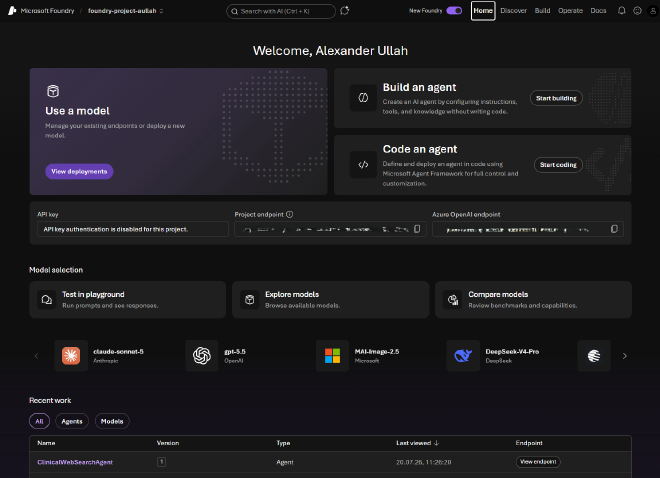The width and height of the screenshot is (660, 478).
Task: Focus the Search with AI field
Action: click(x=281, y=11)
